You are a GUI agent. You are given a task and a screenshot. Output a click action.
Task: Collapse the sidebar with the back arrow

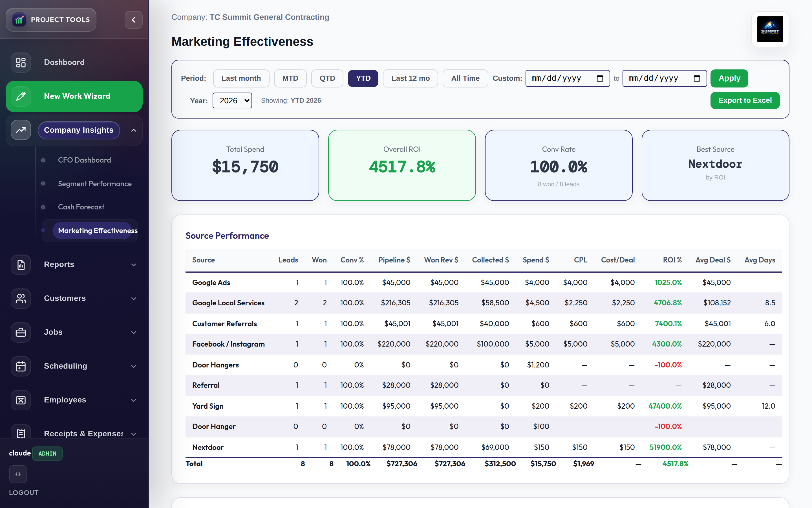(x=134, y=20)
